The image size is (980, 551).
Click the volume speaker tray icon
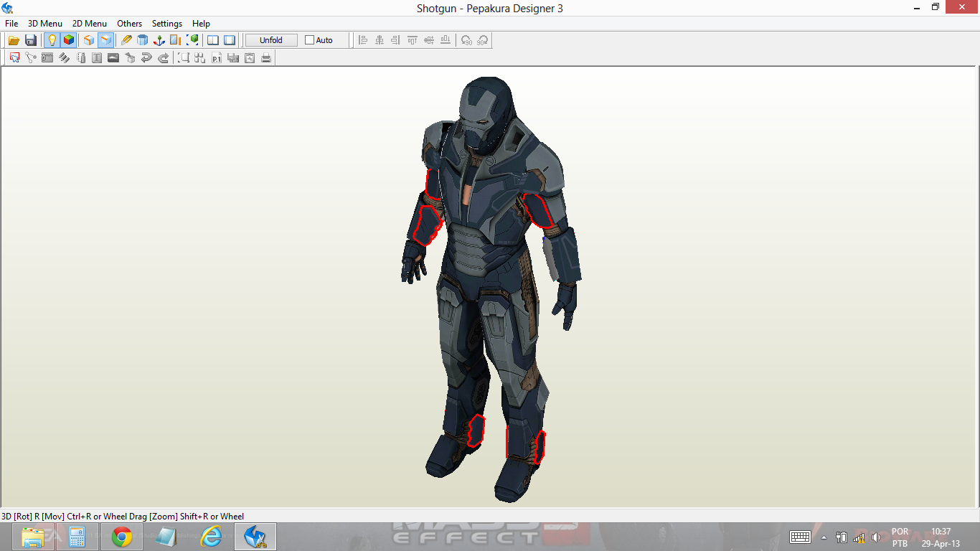click(x=876, y=537)
